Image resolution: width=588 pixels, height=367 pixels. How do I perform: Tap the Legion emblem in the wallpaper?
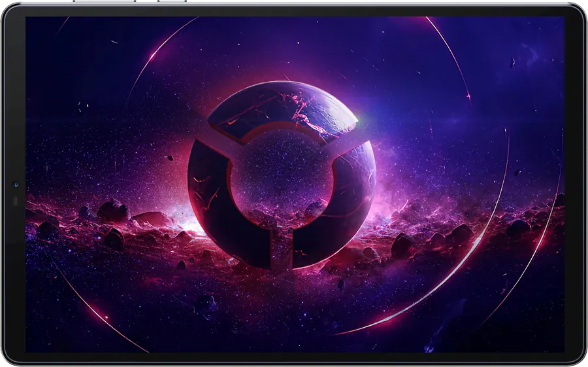coord(282,175)
